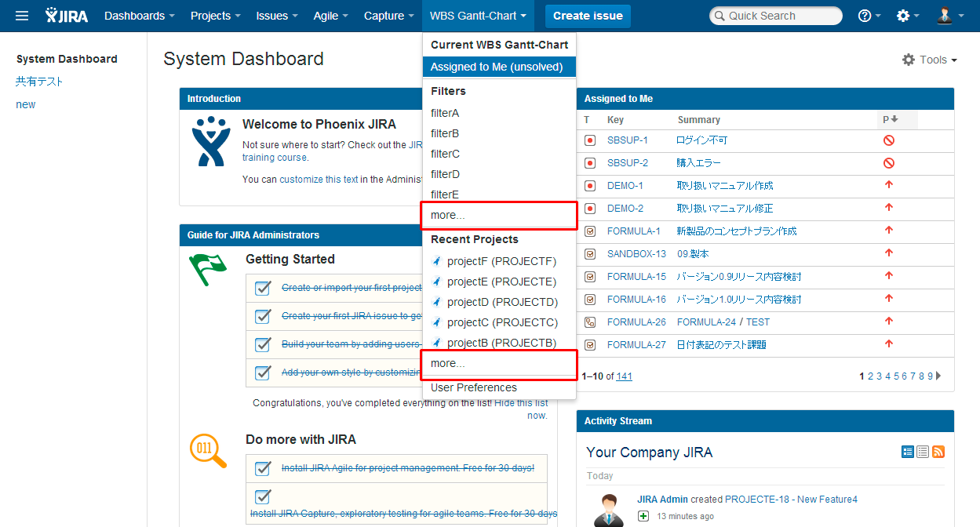This screenshot has height=527, width=980.
Task: Open the Tools dropdown on dashboard
Action: coord(930,60)
